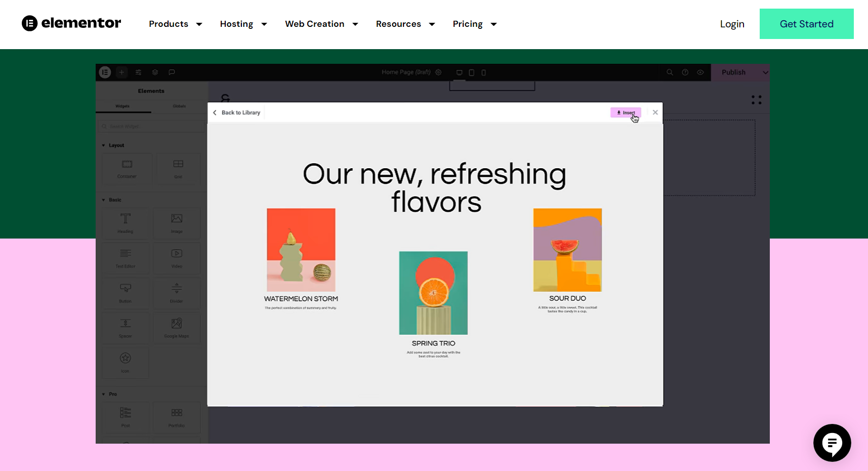Click the Spring Trio orange thumbnail
868x471 pixels.
click(x=433, y=293)
